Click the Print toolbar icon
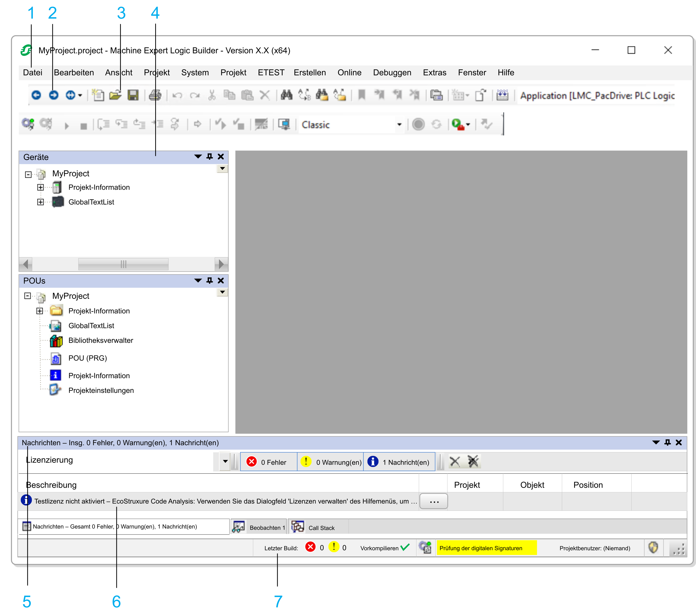 coord(155,95)
